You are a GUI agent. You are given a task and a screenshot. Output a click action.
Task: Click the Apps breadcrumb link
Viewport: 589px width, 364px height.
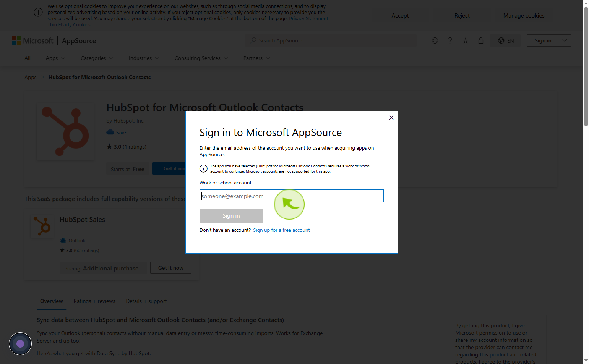31,77
